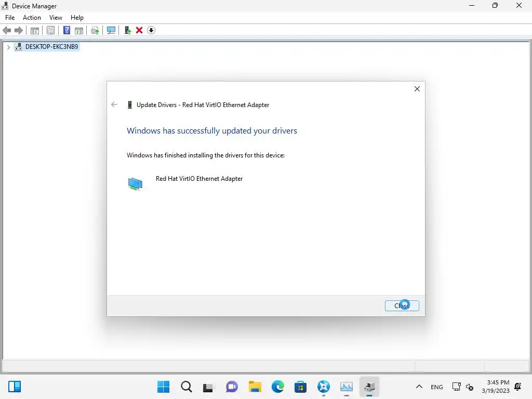The height and width of the screenshot is (399, 532).
Task: Open the Action menu
Action: click(x=32, y=18)
